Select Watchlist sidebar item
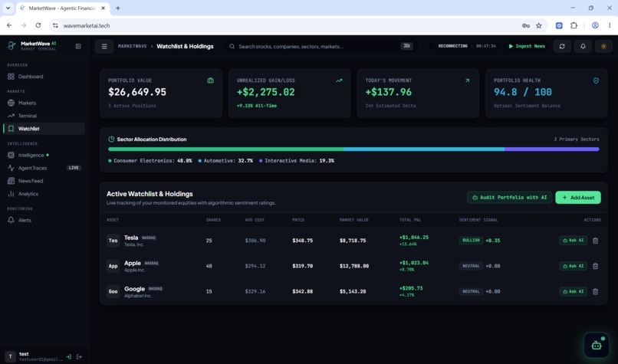The width and height of the screenshot is (618, 364). 44,129
